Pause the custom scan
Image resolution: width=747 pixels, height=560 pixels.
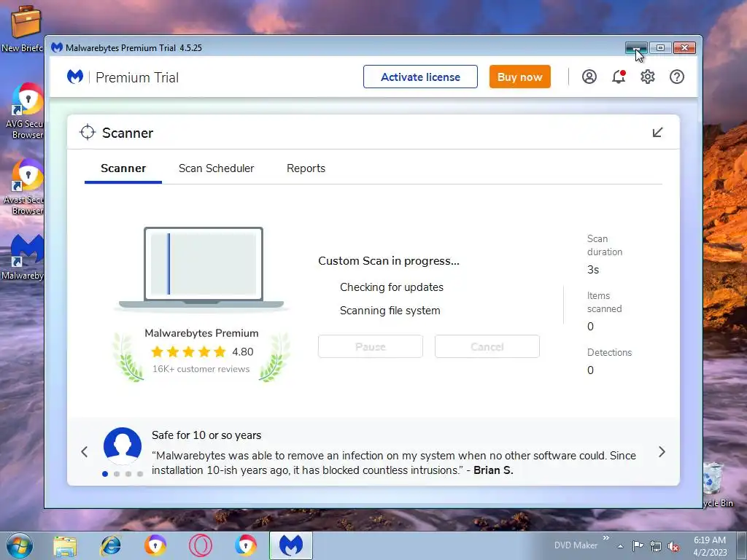pos(370,346)
